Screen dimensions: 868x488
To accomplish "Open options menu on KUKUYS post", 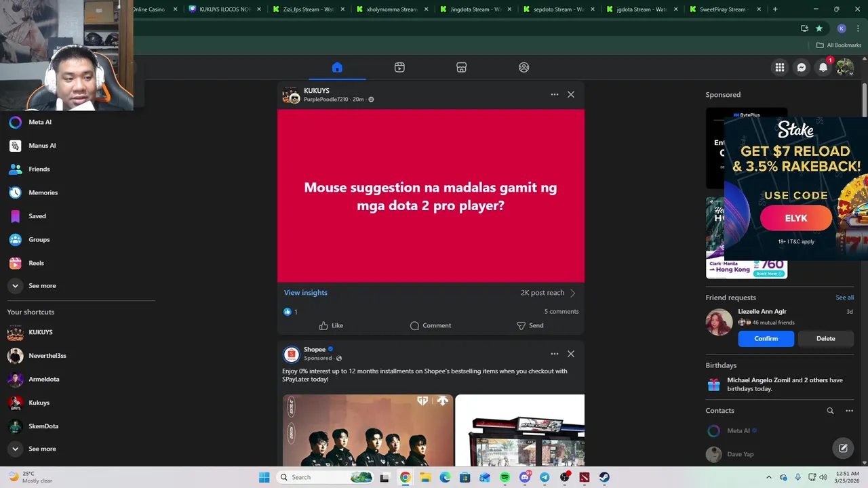I will tap(555, 94).
